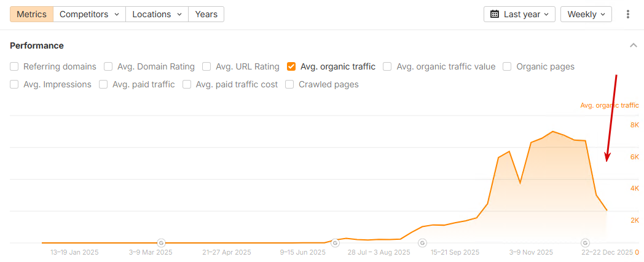
Task: Uncheck Avg. organic traffic checkbox
Action: coord(291,66)
